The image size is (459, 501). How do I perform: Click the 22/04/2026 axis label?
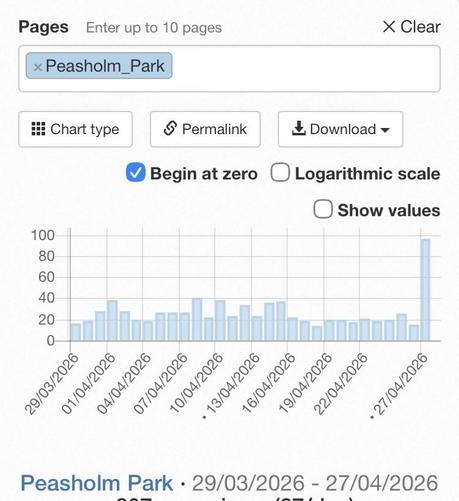pyautogui.click(x=340, y=383)
